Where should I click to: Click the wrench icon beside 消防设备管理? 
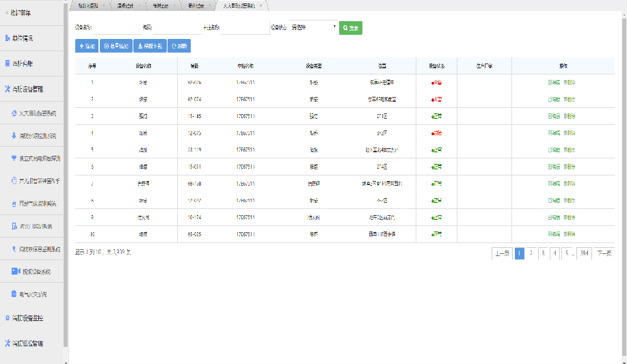pyautogui.click(x=8, y=89)
